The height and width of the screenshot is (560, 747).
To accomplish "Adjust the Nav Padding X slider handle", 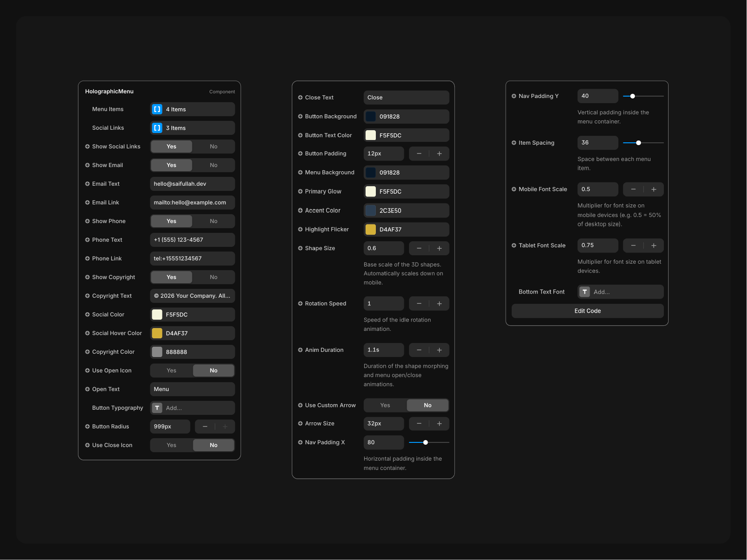I will coord(425,442).
